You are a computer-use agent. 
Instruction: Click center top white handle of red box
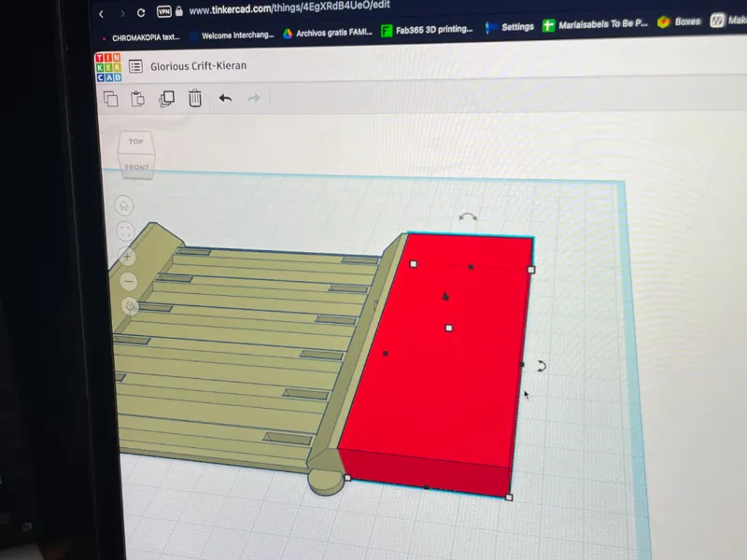point(449,328)
